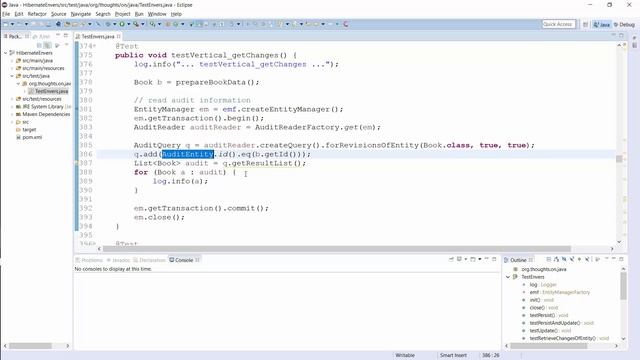Click Collapse All in Package Explorer
The height and width of the screenshot is (360, 640).
point(39,45)
